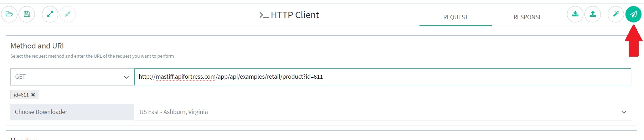The image size is (644, 140).
Task: Expand the US East - Ashburn downloader dropdown
Action: click(383, 112)
